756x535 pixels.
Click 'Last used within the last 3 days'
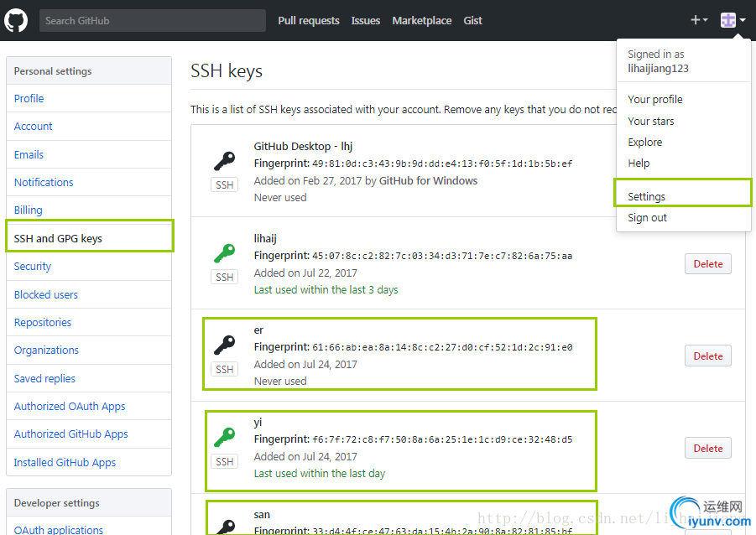point(326,289)
